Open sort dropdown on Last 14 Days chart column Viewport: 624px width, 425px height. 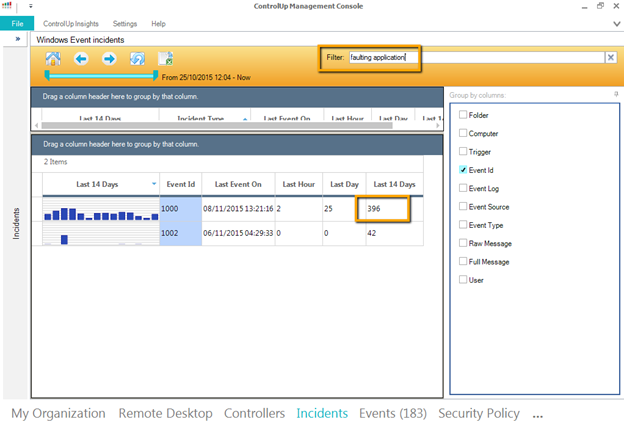click(x=154, y=184)
